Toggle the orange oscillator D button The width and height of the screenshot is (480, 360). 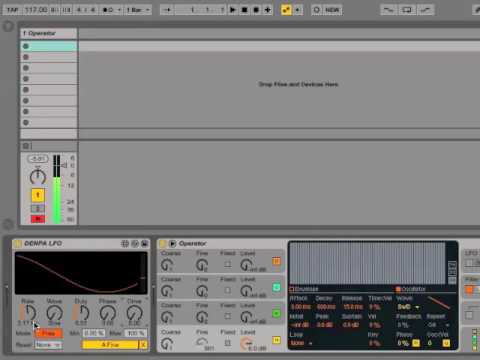click(x=276, y=261)
